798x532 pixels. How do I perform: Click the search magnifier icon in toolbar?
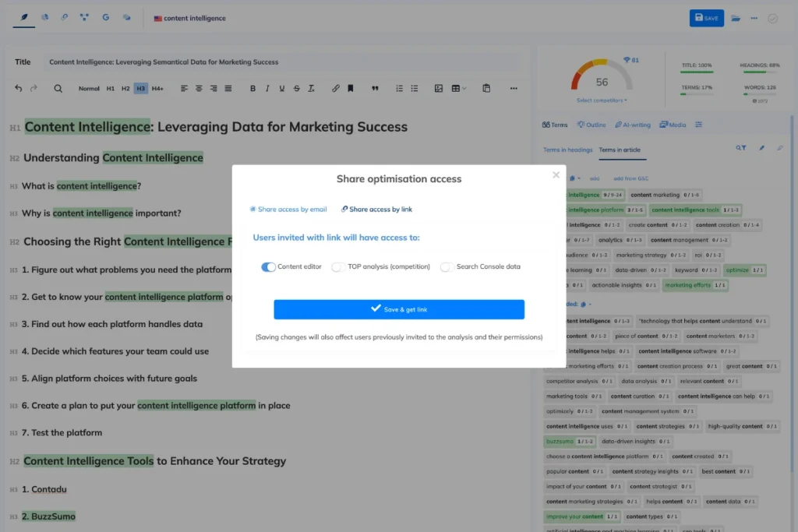[x=58, y=89]
